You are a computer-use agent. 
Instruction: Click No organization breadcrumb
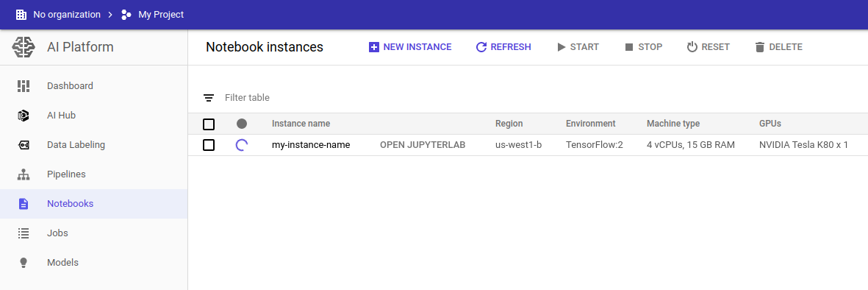[67, 15]
